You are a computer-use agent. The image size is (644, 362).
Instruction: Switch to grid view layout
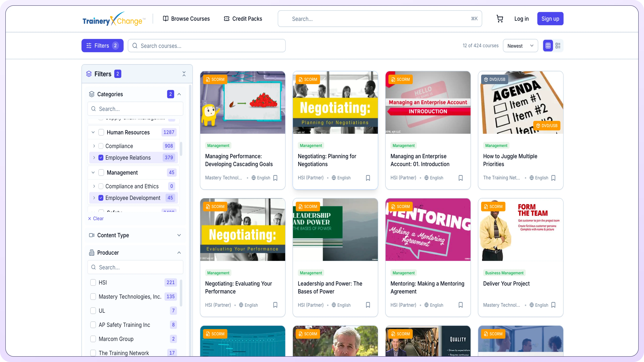coord(548,46)
